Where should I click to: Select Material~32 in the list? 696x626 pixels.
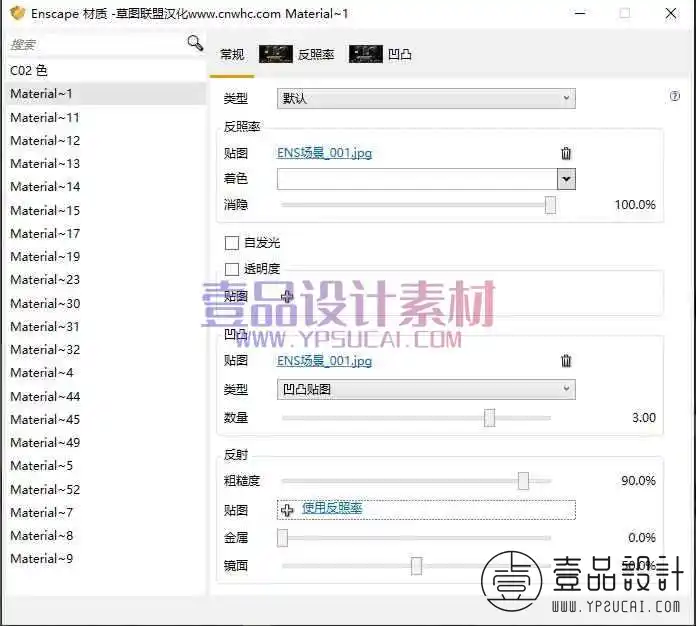pos(107,350)
